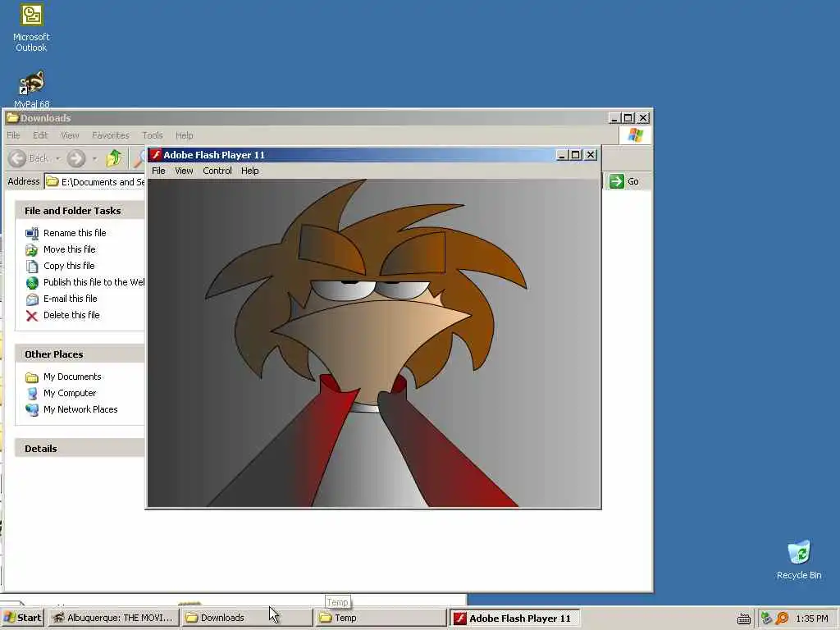Switch to Albuquerque: THE MOVI... taskbar item
The height and width of the screenshot is (630, 840).
[x=113, y=618]
